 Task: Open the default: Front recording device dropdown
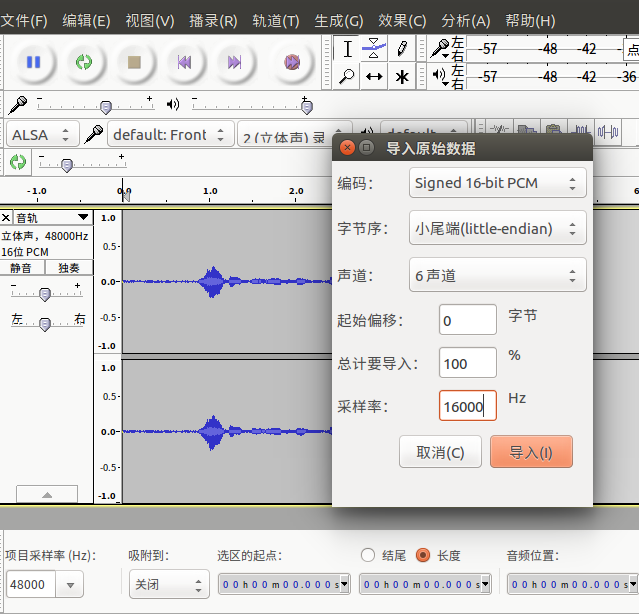[171, 134]
